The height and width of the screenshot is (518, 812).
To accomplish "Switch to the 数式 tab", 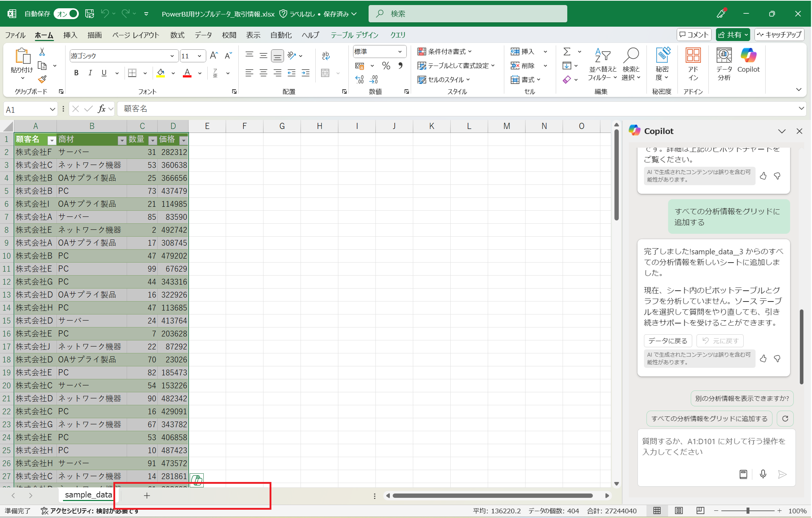I will pyautogui.click(x=177, y=35).
